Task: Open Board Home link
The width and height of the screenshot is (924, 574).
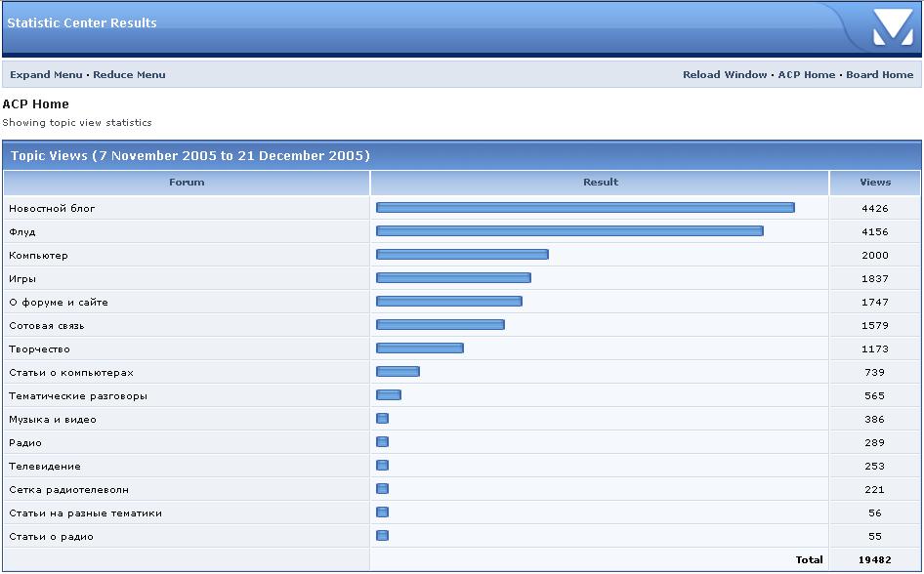Action: point(879,75)
